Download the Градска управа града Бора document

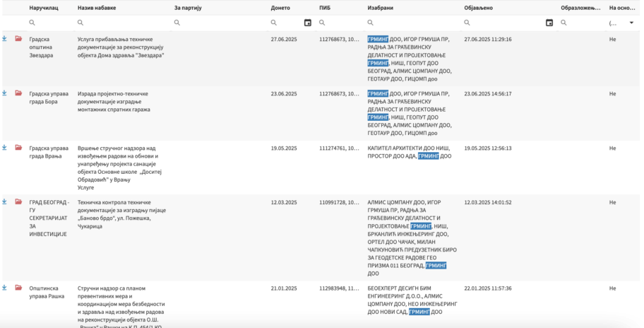4,93
